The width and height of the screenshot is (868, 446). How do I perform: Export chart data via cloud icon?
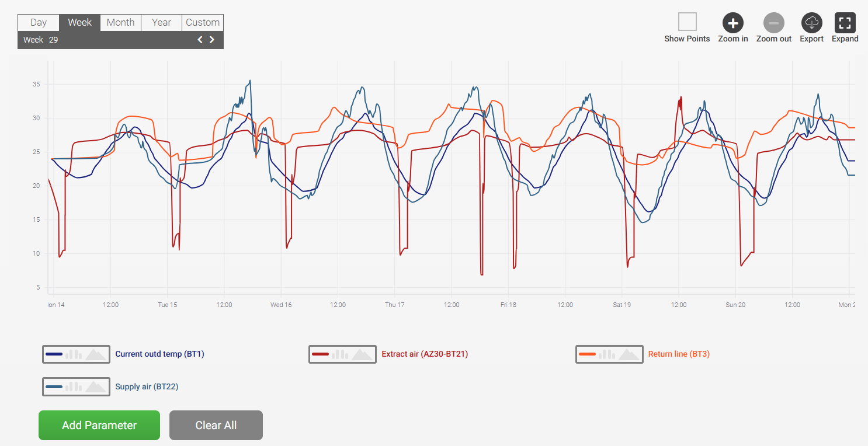click(811, 23)
